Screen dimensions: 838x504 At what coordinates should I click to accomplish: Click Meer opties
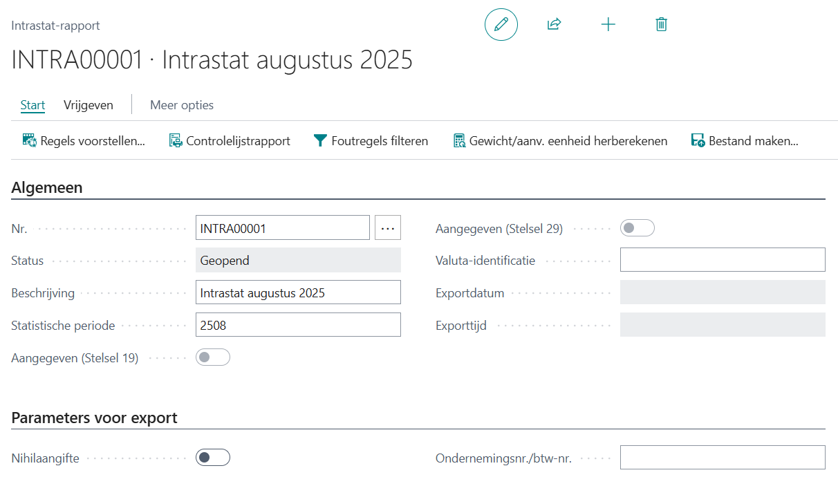click(182, 105)
